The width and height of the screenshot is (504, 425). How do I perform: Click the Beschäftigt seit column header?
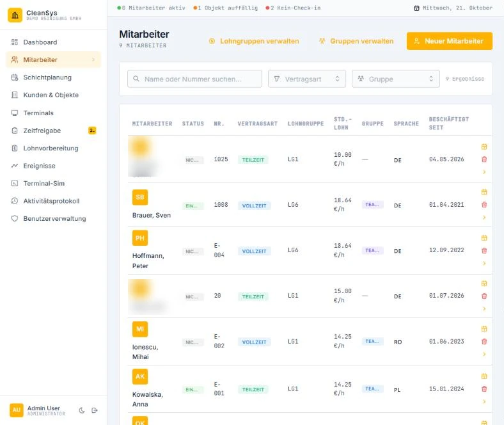point(449,124)
